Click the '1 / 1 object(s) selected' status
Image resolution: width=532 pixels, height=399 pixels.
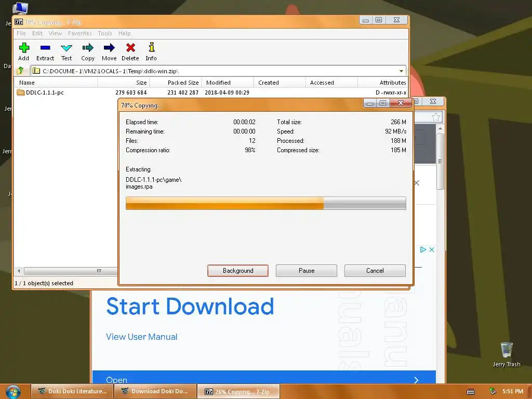44,283
